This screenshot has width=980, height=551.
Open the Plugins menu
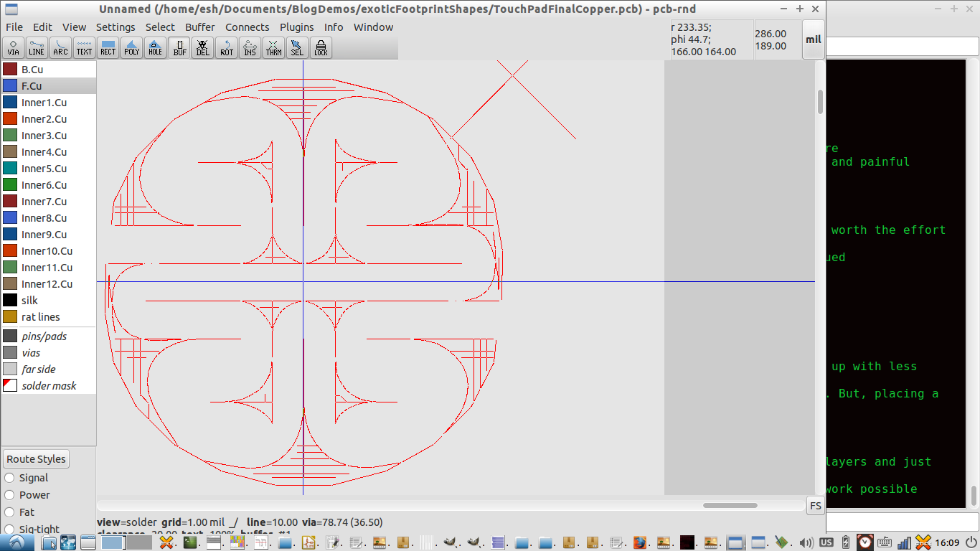coord(296,27)
